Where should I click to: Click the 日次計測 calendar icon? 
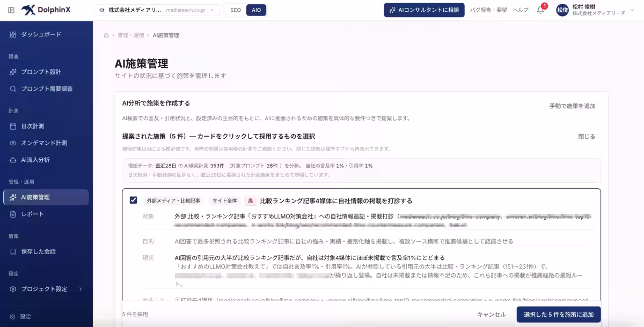coord(13,126)
